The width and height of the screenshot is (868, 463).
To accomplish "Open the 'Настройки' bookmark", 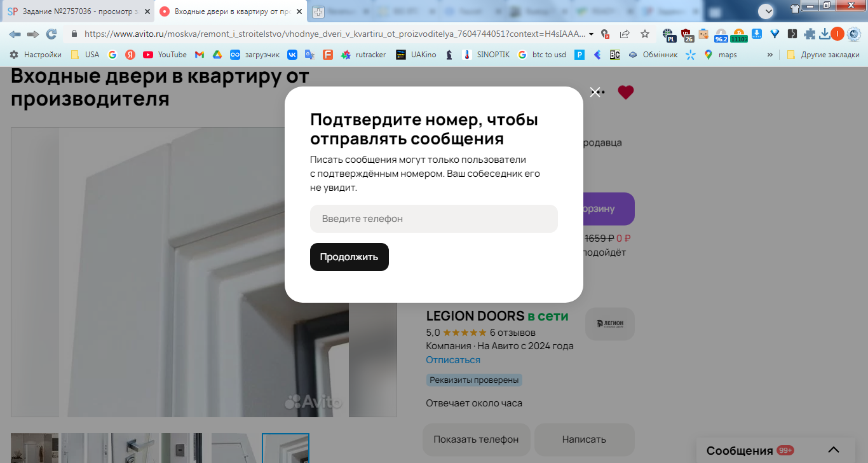I will (x=36, y=55).
